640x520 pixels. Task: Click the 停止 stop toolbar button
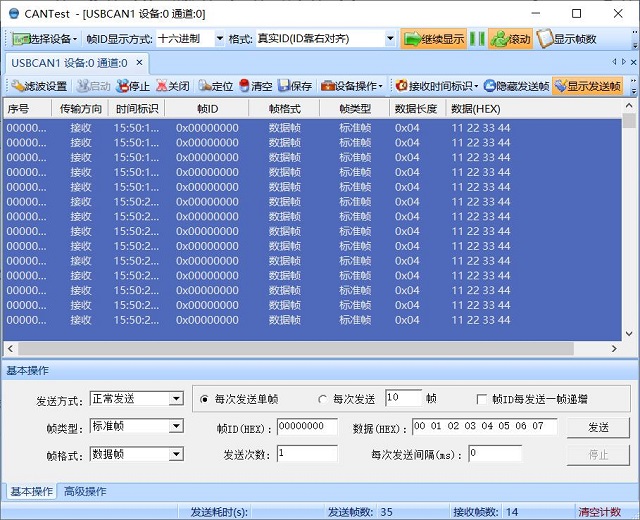(x=133, y=86)
